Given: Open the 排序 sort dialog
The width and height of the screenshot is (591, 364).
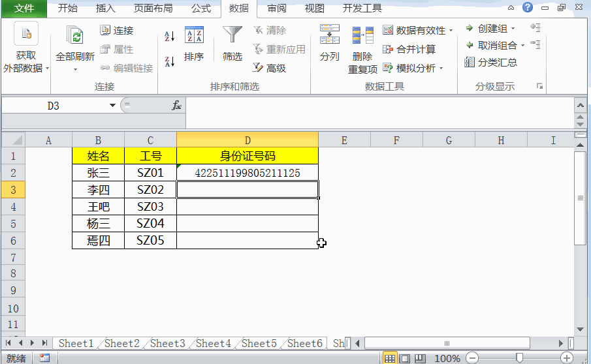Looking at the screenshot, I should pos(194,44).
